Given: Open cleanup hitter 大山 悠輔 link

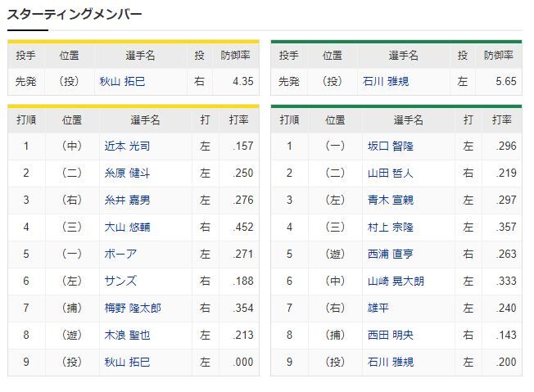Looking at the screenshot, I should coord(127,227).
